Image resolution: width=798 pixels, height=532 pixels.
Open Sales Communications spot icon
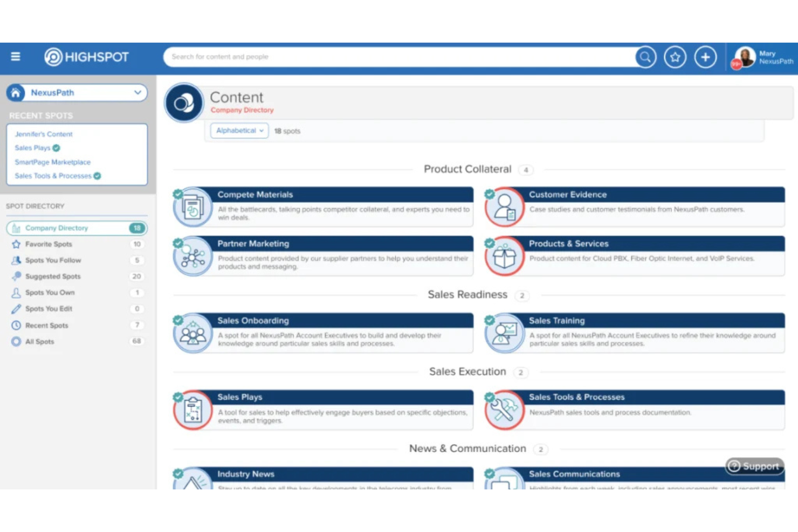click(x=505, y=479)
